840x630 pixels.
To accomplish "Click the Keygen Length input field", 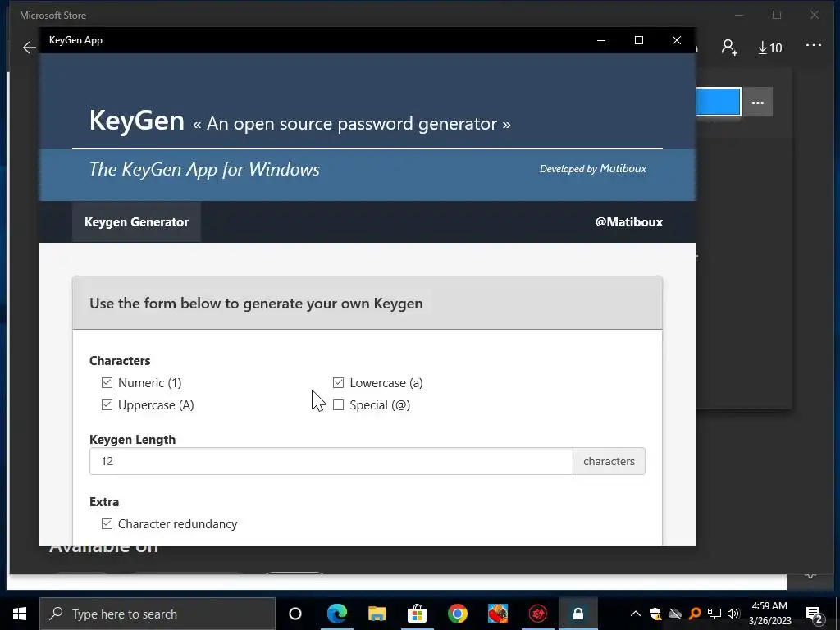I will (x=331, y=461).
